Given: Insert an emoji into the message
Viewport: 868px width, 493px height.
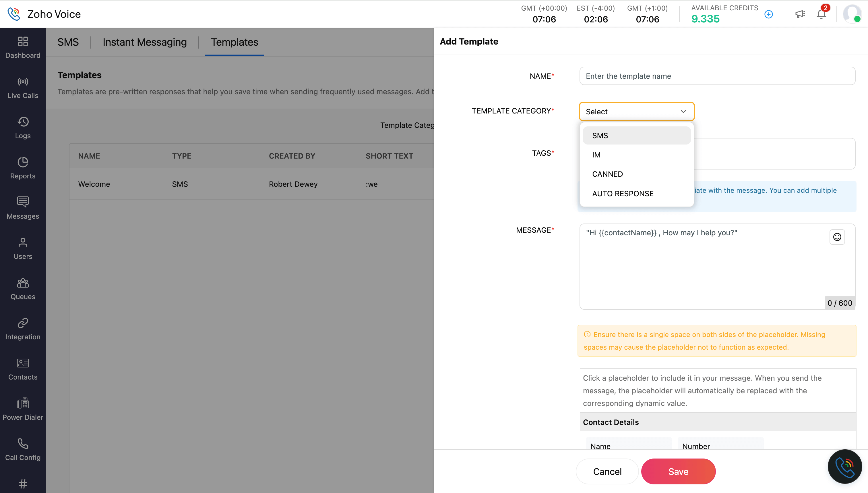Looking at the screenshot, I should coord(837,237).
